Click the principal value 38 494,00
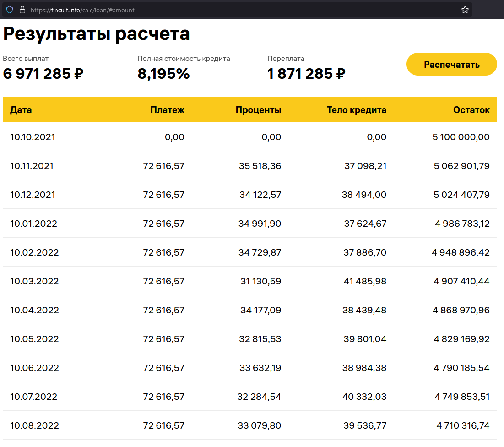504x447 pixels. (x=364, y=195)
